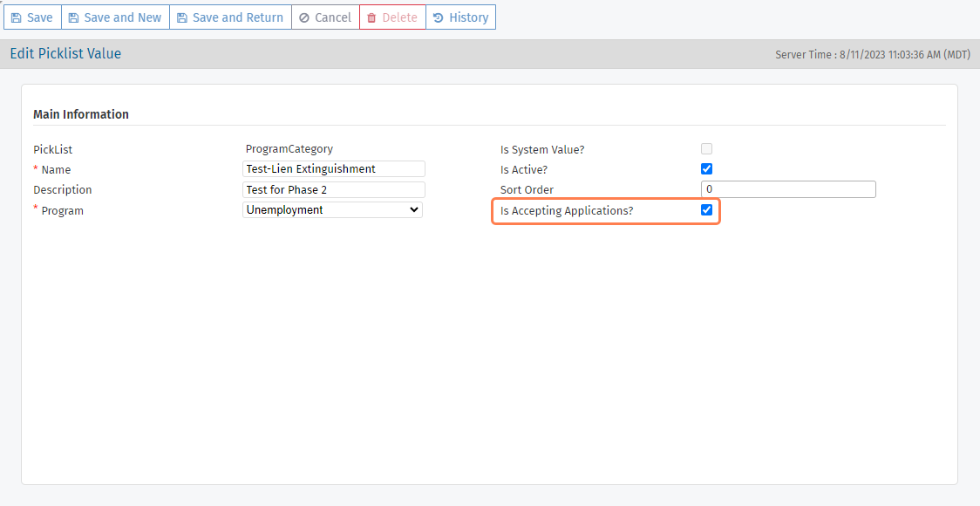This screenshot has width=980, height=506.
Task: Click the disk icon on Save and Return
Action: pyautogui.click(x=181, y=17)
